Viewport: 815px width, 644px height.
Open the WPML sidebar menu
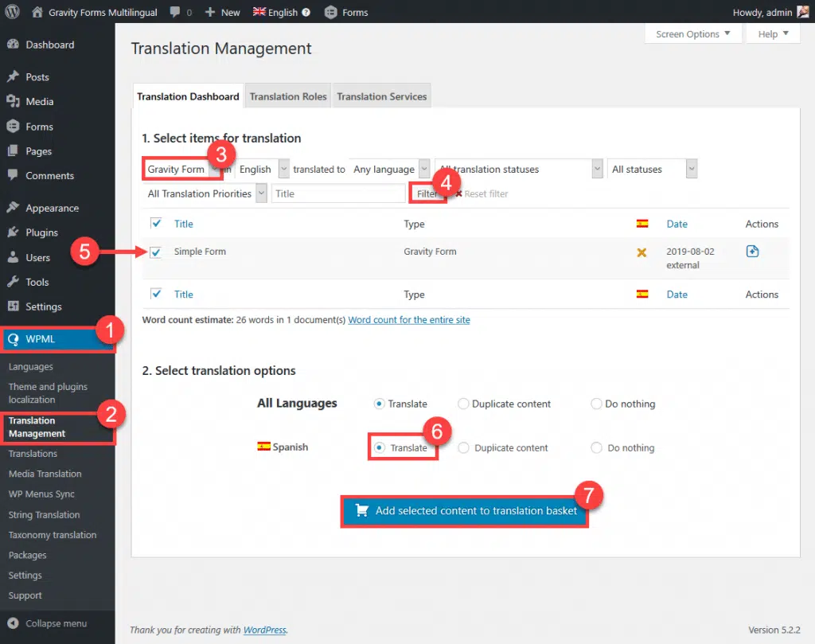click(x=57, y=339)
